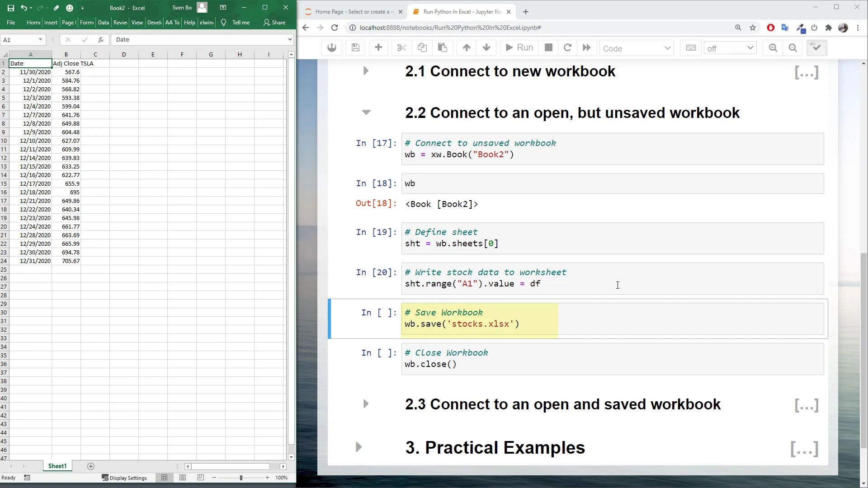Run the highlighted Save Workbook cell

[519, 48]
